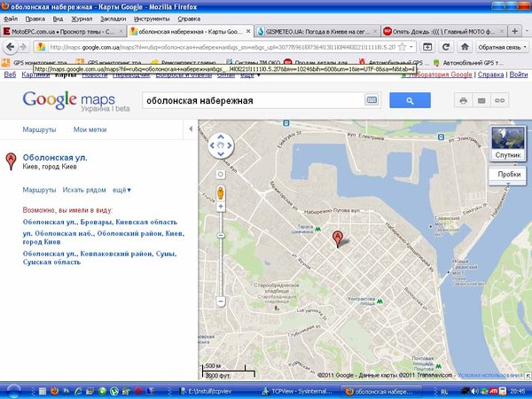Switch the map to Спутник view
532x399 pixels.
(x=507, y=143)
